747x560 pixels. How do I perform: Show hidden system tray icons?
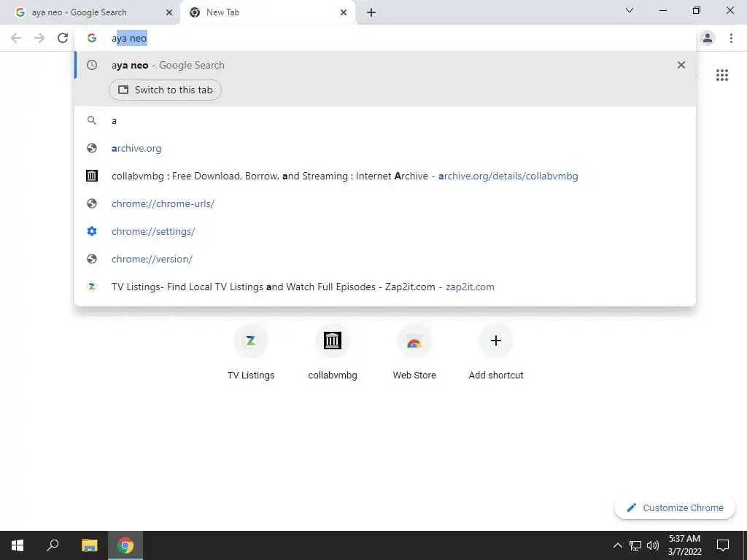(x=617, y=545)
